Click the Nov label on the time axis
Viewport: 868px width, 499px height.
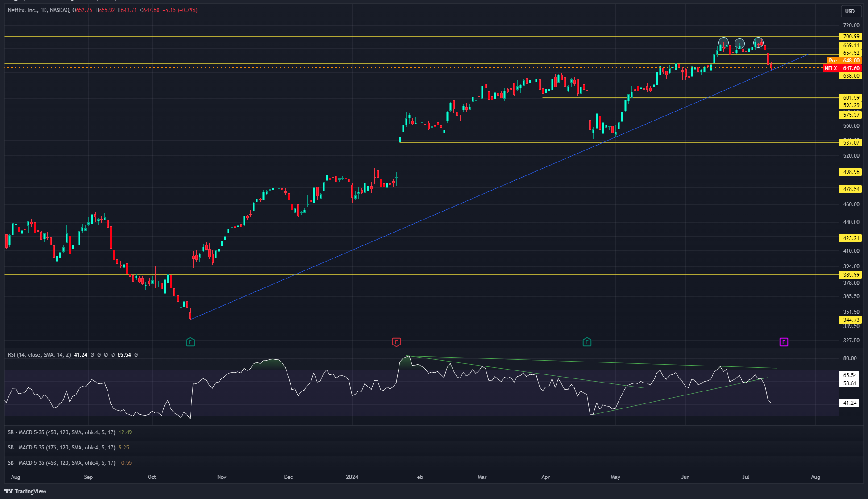point(222,477)
